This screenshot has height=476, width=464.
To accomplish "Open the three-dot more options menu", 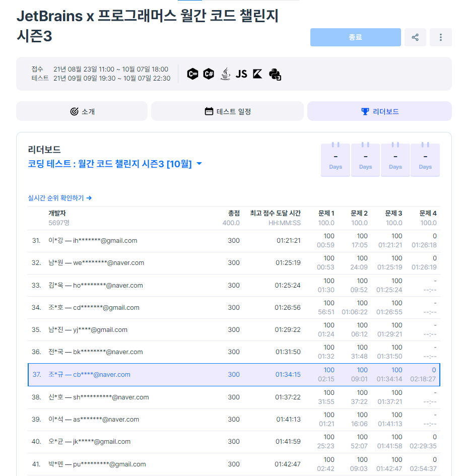I will 440,37.
